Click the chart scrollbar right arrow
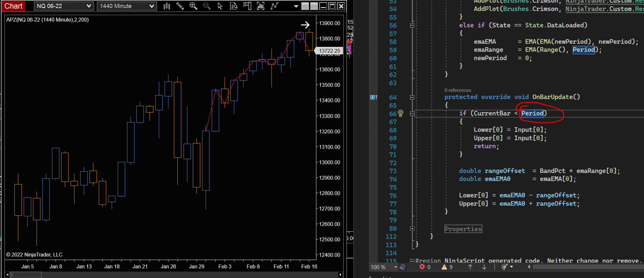Image resolution: width=644 pixels, height=278 pixels. coord(340,275)
